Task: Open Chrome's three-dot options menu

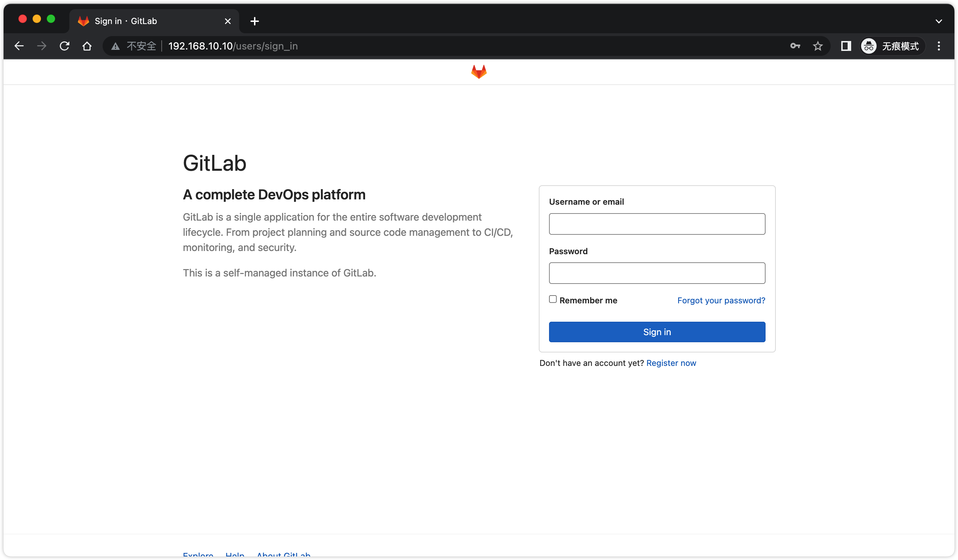Action: click(x=939, y=46)
